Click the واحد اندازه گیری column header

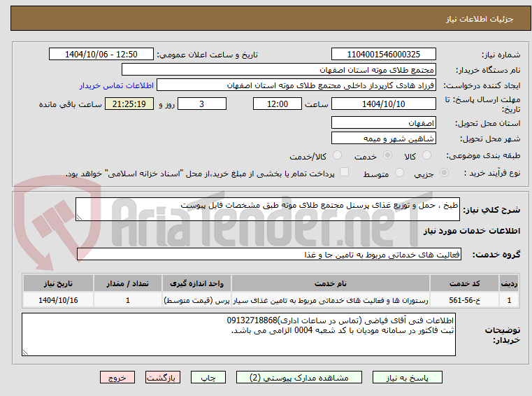coord(196,283)
